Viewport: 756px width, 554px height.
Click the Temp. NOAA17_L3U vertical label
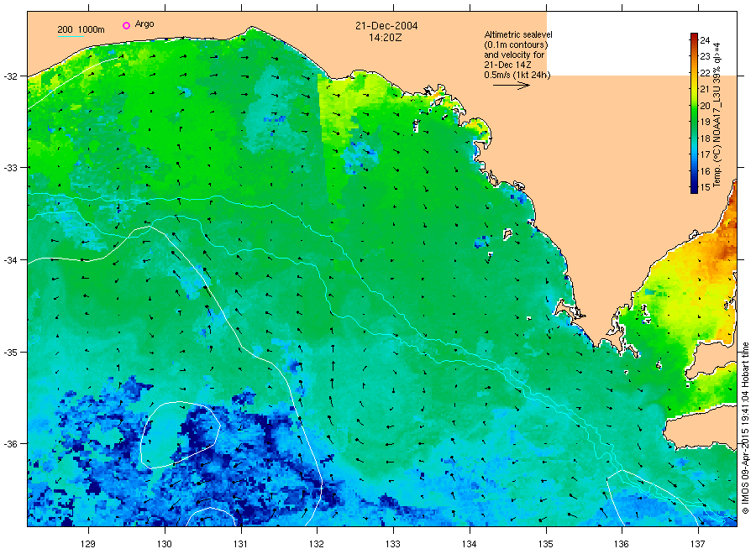pos(717,115)
